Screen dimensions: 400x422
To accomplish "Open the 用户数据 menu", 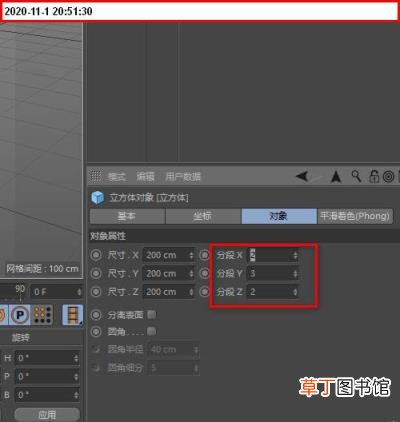I will point(183,176).
